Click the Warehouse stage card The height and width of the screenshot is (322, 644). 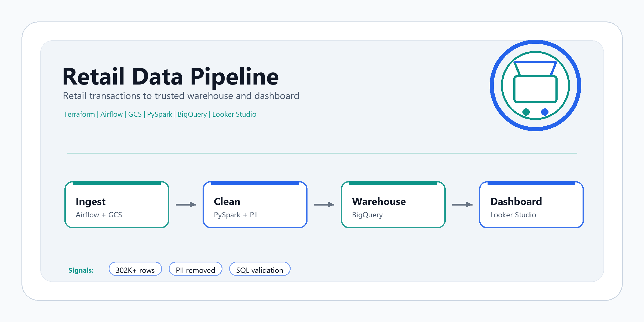point(393,205)
